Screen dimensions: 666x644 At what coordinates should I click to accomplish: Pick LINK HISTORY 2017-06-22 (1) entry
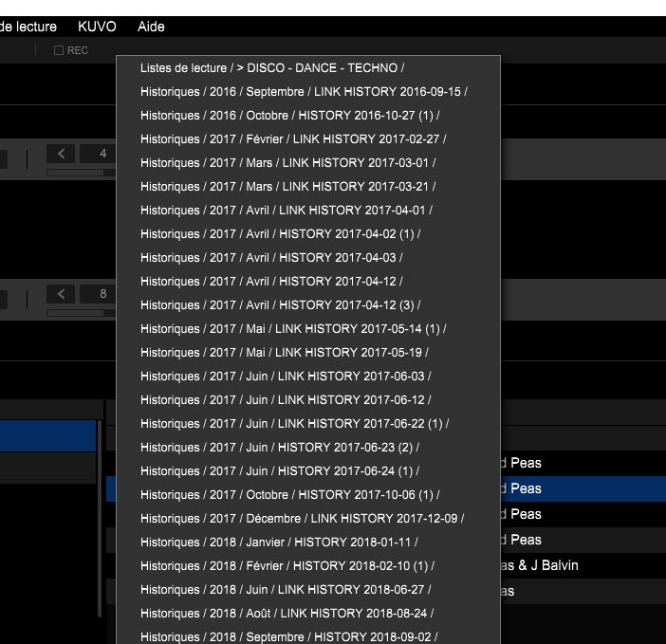pyautogui.click(x=294, y=424)
